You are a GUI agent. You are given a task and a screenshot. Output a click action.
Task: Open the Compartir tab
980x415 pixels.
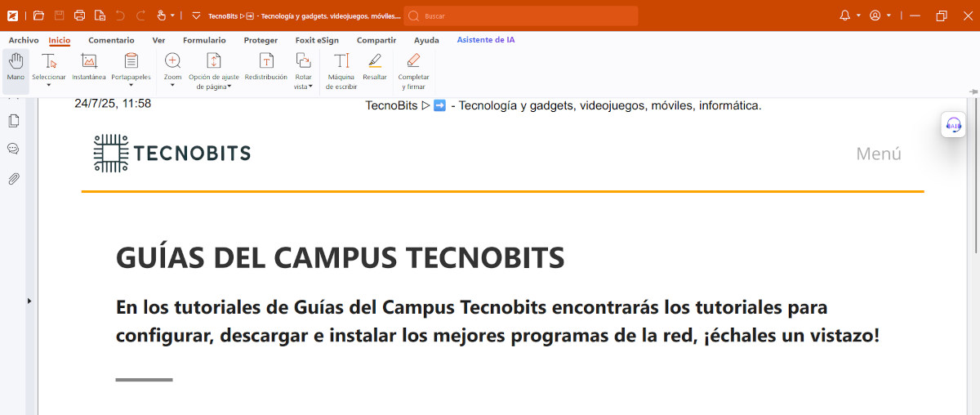(376, 40)
